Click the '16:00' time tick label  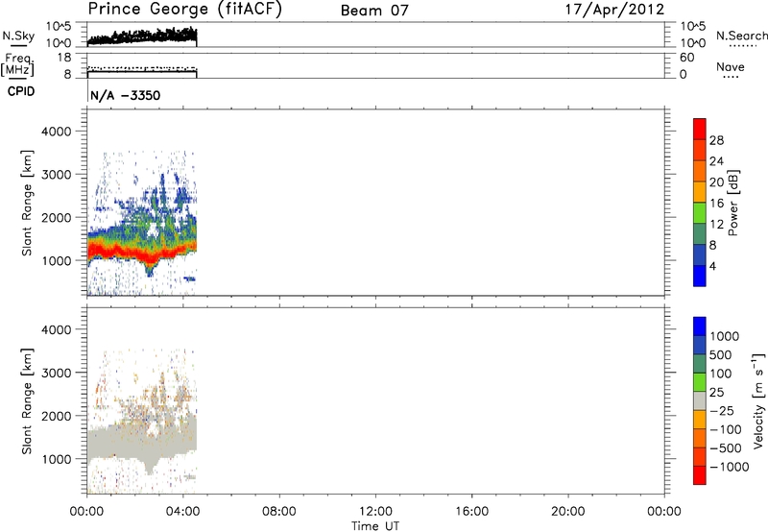coord(471,512)
